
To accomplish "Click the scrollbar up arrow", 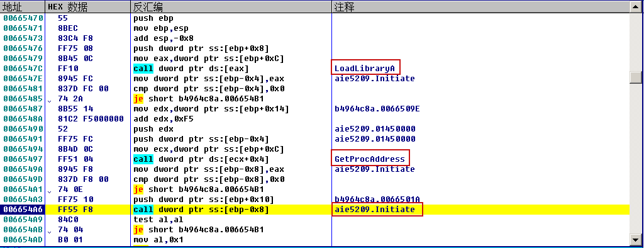I will tap(636, 7).
